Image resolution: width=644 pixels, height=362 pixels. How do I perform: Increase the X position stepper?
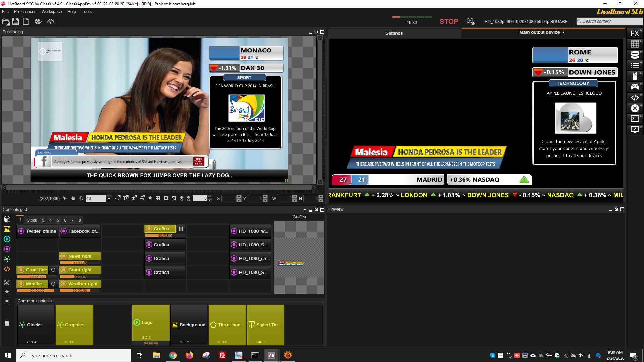click(x=239, y=197)
